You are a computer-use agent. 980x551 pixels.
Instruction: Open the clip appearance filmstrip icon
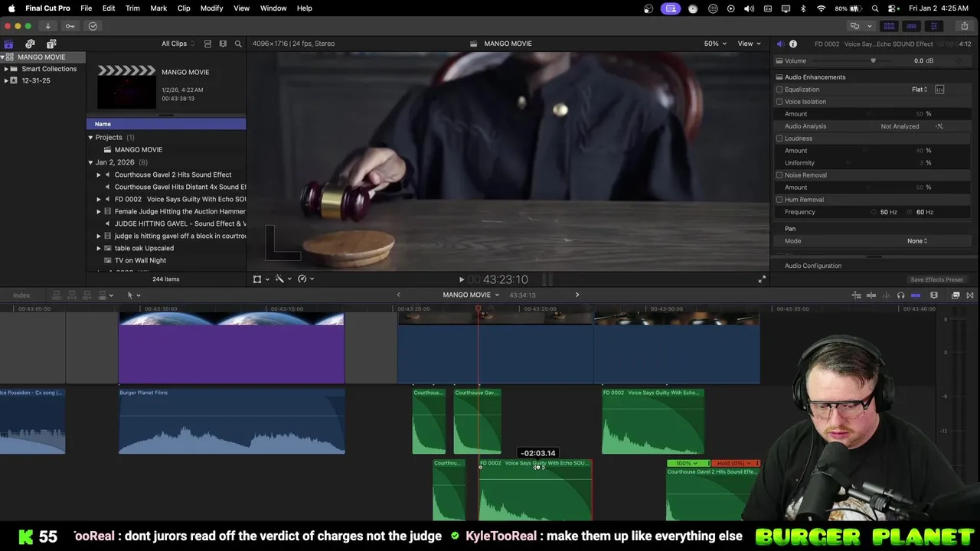tap(934, 295)
